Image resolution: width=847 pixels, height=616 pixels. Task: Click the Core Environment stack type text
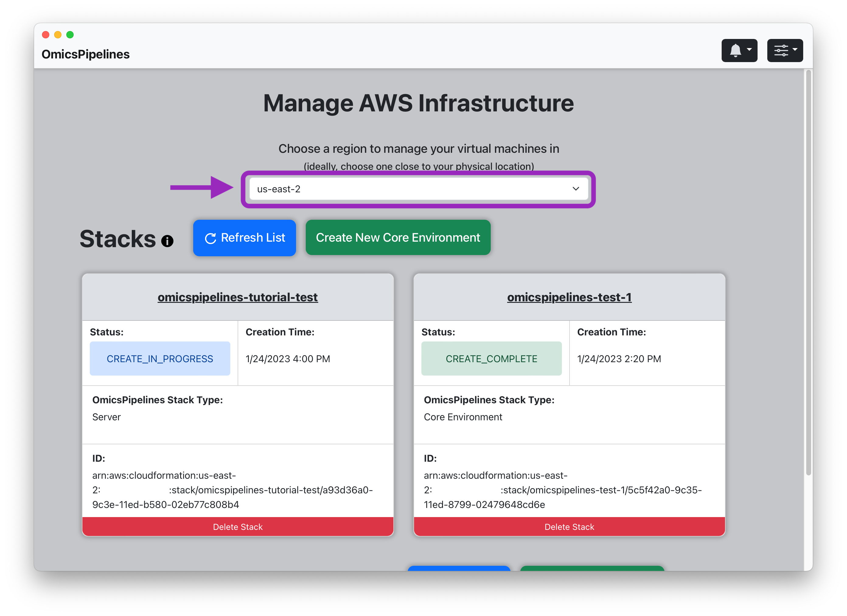pos(463,417)
